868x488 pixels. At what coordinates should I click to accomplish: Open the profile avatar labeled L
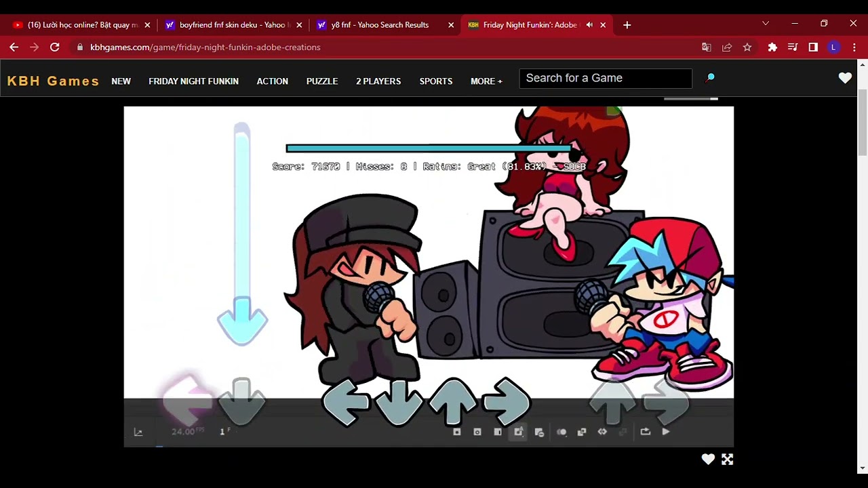833,47
